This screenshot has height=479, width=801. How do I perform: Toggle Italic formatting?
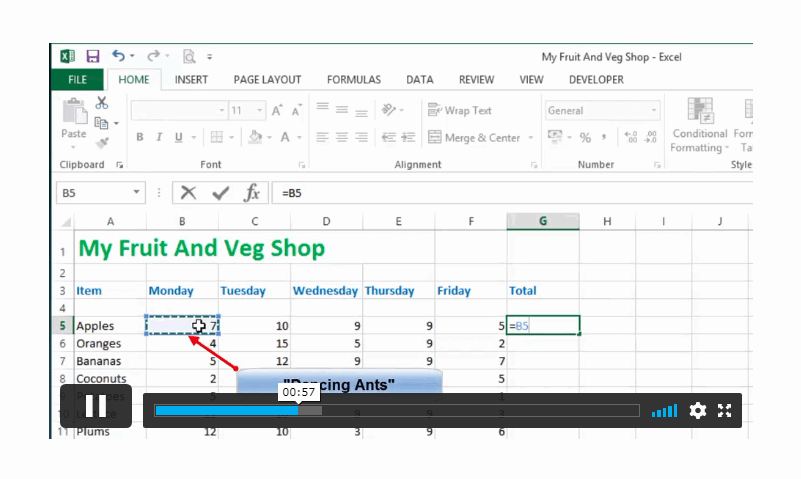click(159, 137)
